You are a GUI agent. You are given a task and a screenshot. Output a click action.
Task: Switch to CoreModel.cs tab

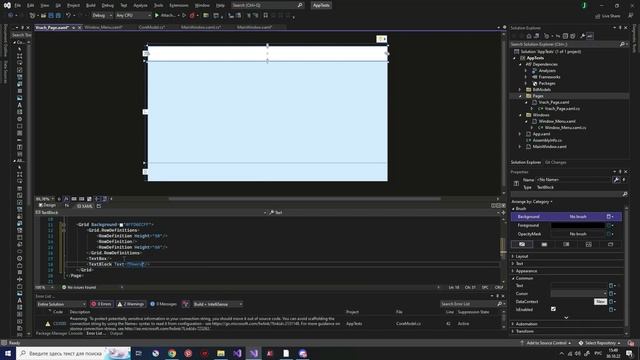152,27
